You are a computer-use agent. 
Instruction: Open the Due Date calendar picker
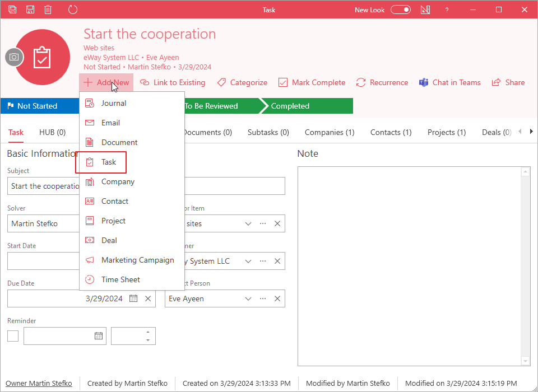coord(133,298)
